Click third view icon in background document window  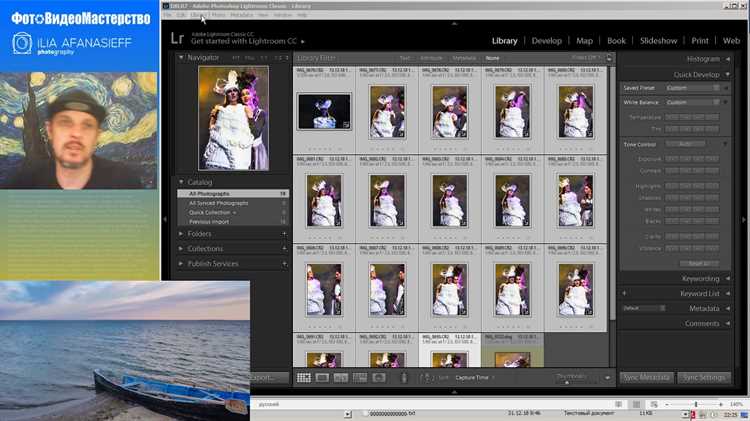pyautogui.click(x=654, y=404)
